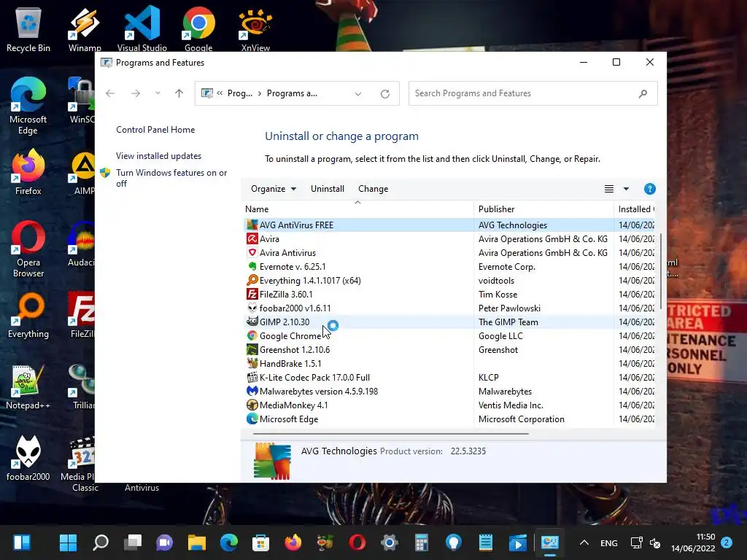Open Microsoft Store from taskbar
747x560 pixels.
tap(260, 542)
